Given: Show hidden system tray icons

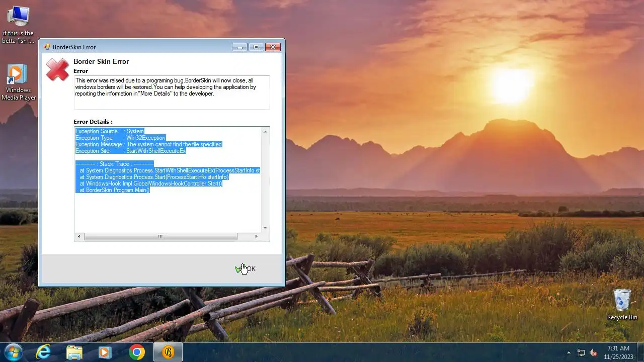Looking at the screenshot, I should click(x=569, y=352).
